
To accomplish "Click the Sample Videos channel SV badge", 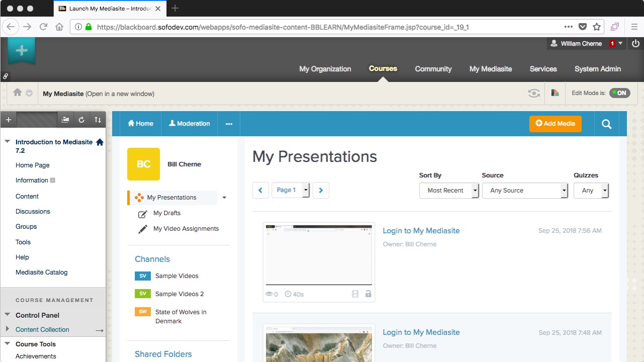I will (143, 276).
